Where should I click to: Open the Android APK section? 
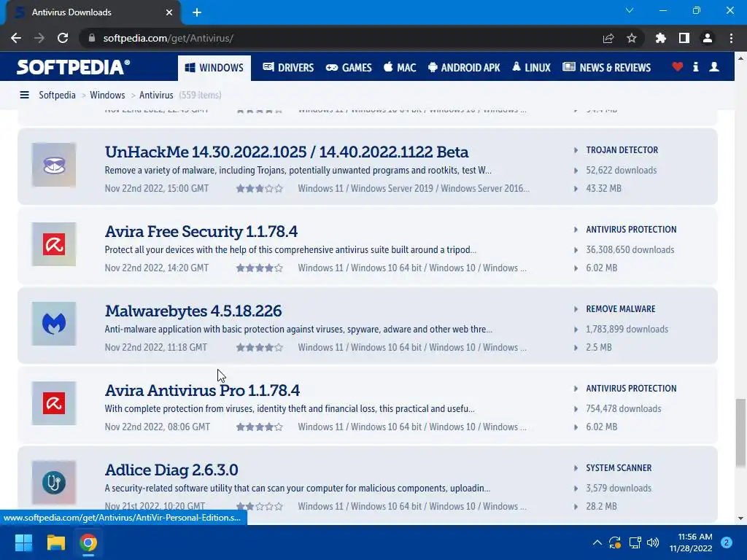(x=464, y=68)
